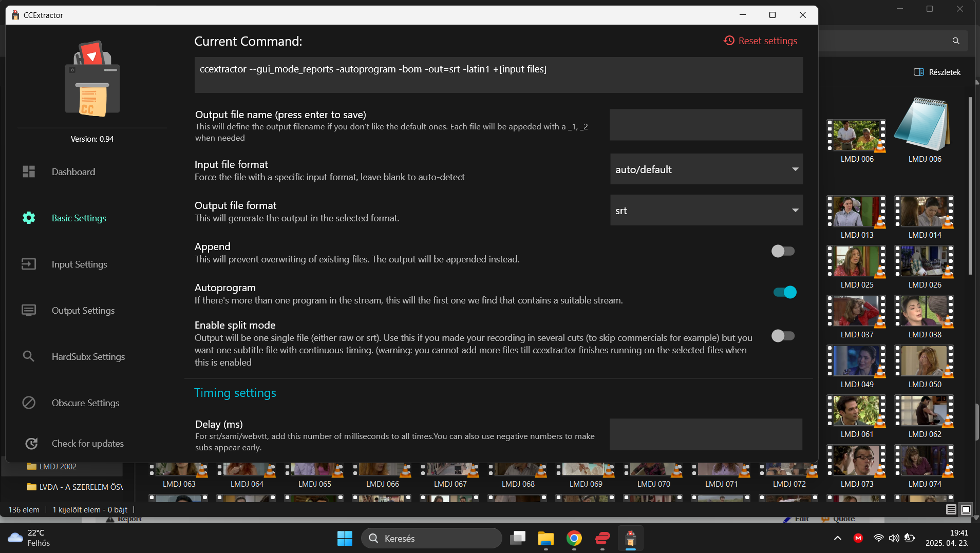This screenshot has width=980, height=553.
Task: Click the Dashboard grid icon
Action: click(x=29, y=171)
